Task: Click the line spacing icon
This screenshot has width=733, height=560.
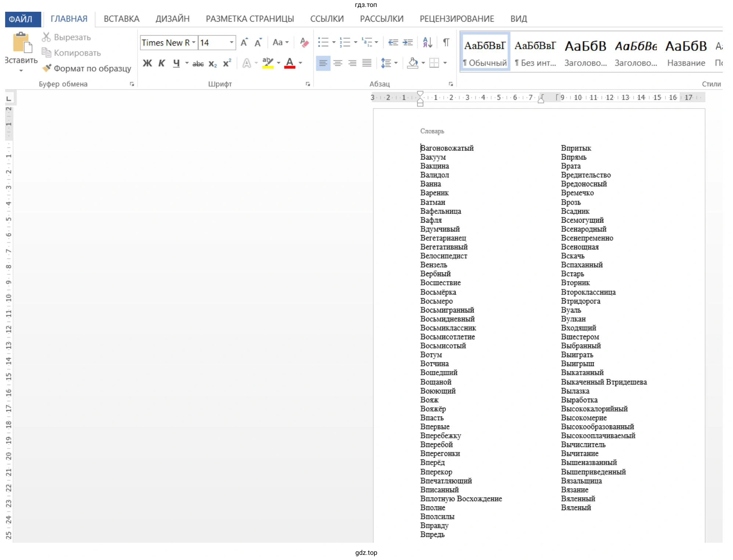Action: pos(386,63)
